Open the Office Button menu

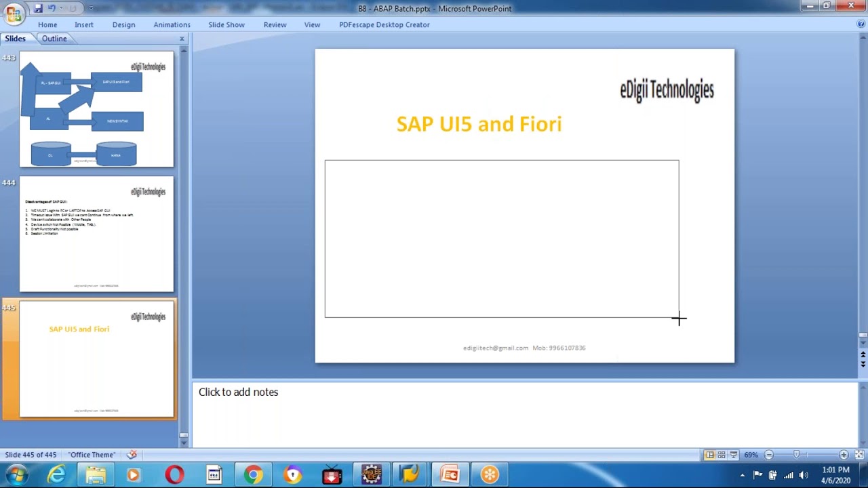tap(14, 13)
